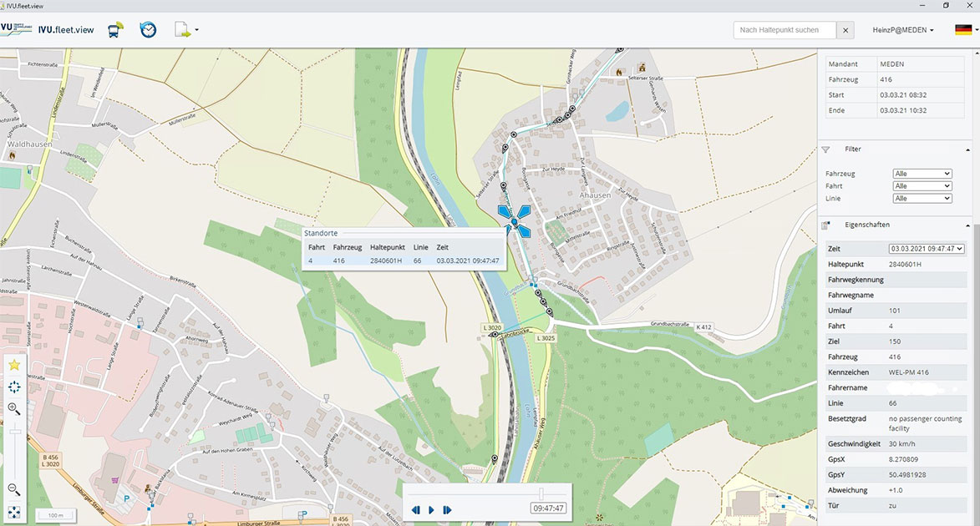The image size is (980, 526).
Task: Click the 09:47:47 replay time field
Action: (x=548, y=508)
